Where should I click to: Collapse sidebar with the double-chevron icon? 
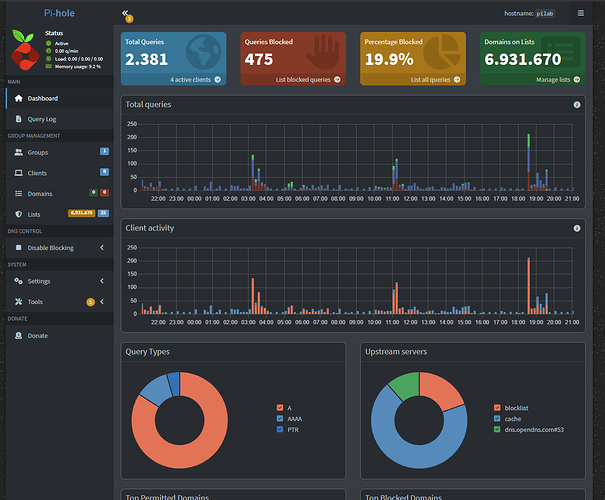point(125,13)
